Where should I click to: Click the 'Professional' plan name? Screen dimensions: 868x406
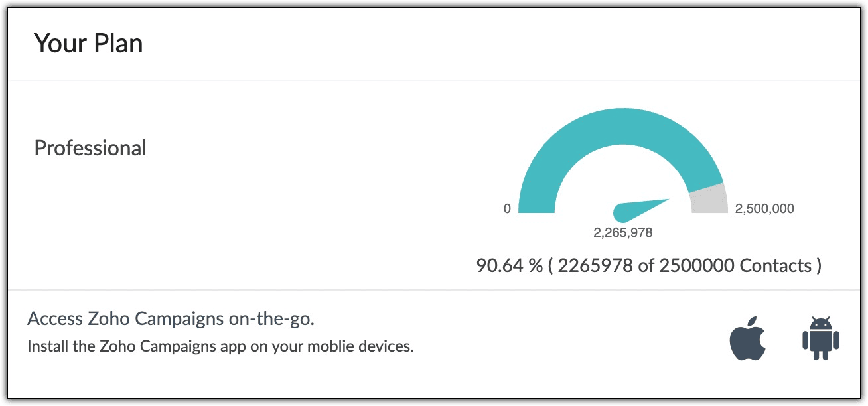point(90,147)
